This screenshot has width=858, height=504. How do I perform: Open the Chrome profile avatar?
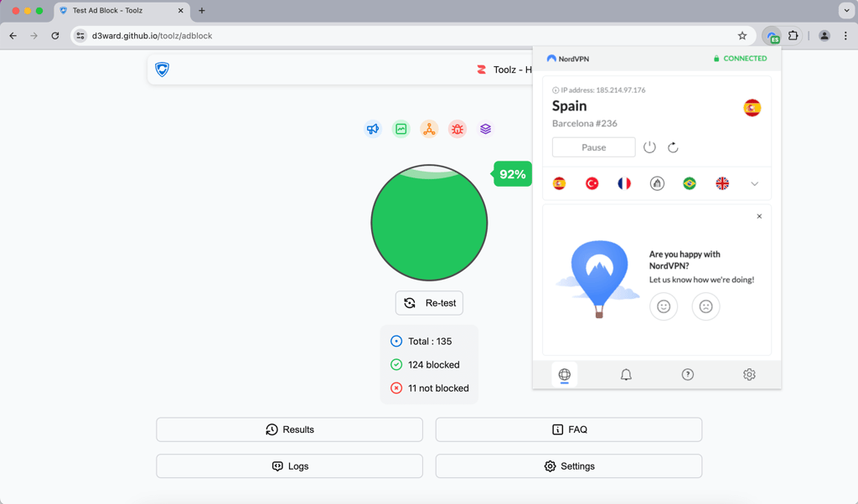(x=824, y=36)
